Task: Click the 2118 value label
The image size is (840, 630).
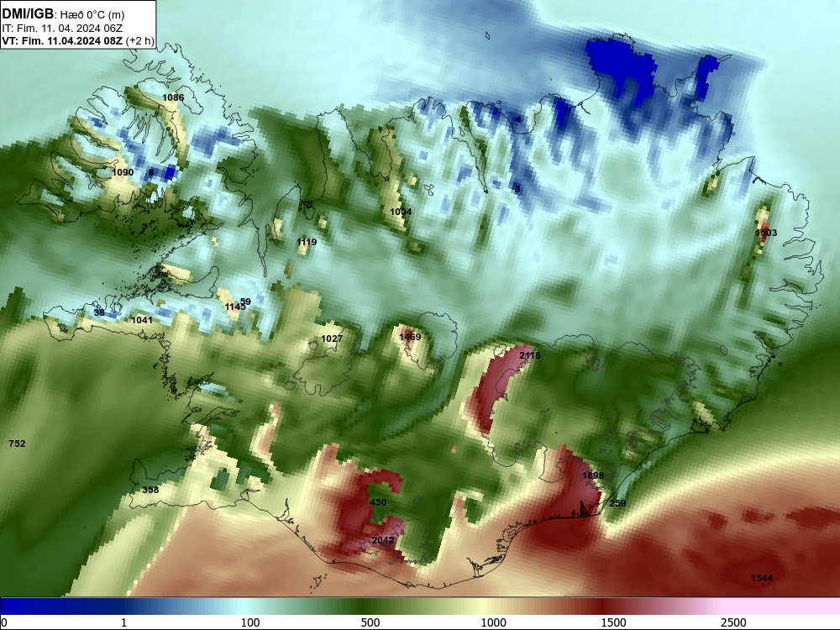Action: point(530,355)
